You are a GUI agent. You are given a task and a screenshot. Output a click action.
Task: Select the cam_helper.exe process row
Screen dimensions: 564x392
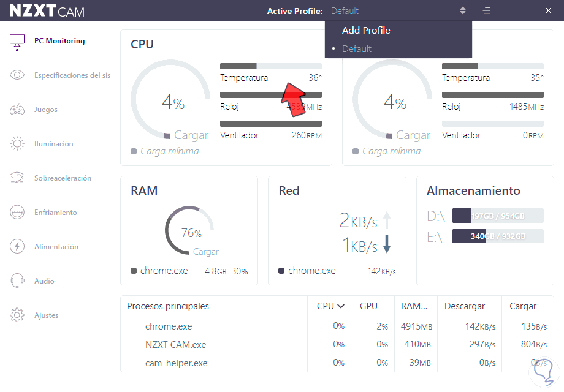(x=337, y=363)
